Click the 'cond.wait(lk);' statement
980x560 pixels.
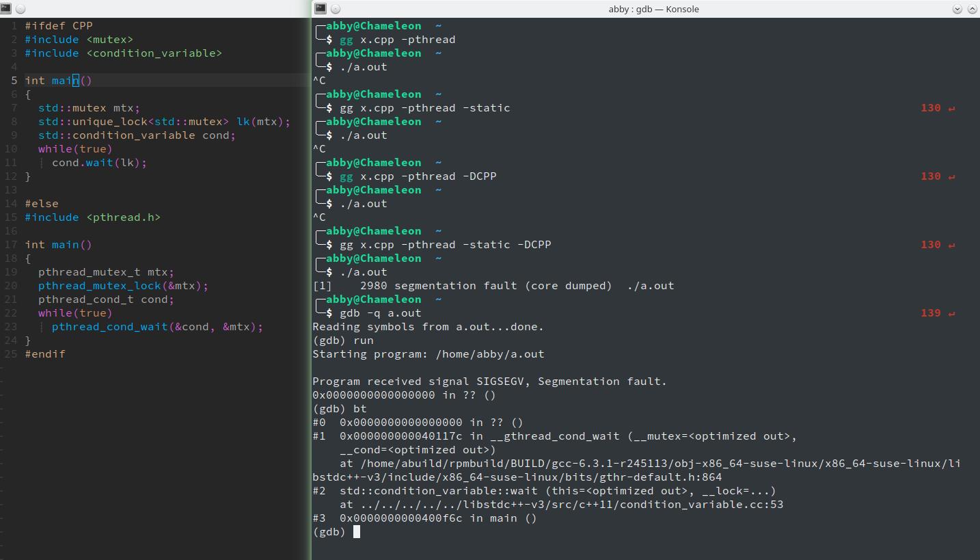(x=100, y=163)
